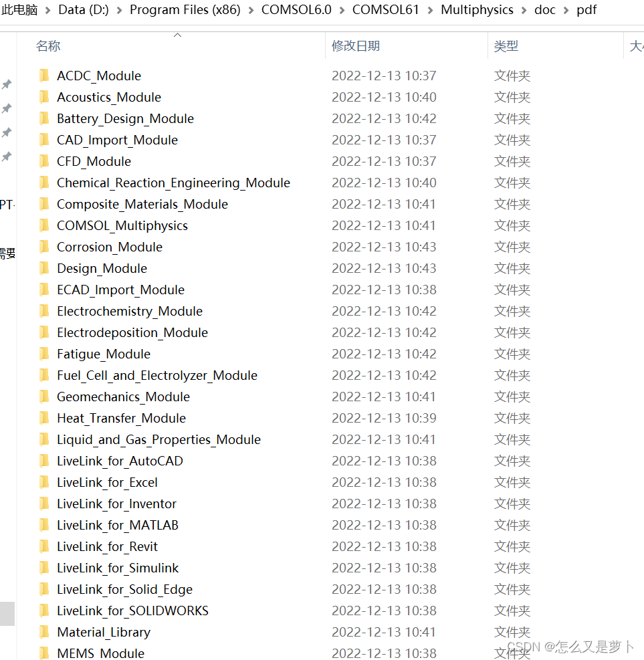The width and height of the screenshot is (644, 660).
Task: Navigate to 此电脑 in address bar
Action: click(19, 9)
